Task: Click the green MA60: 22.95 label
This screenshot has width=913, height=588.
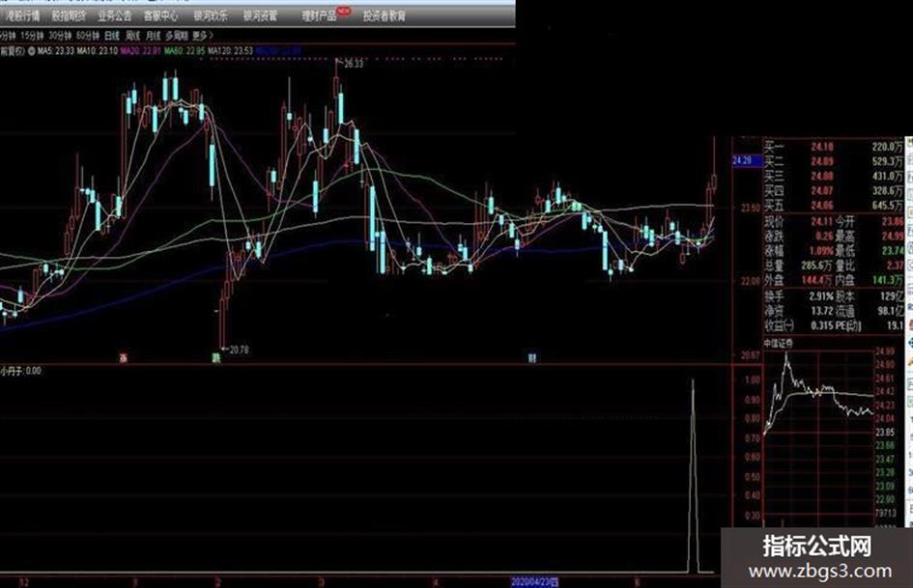Action: pyautogui.click(x=185, y=51)
